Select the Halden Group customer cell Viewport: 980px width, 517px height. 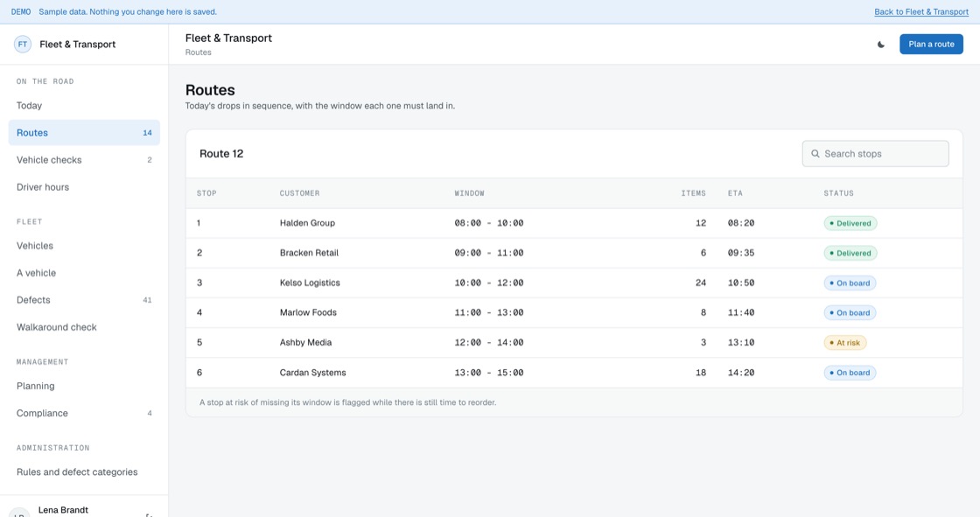coord(307,223)
